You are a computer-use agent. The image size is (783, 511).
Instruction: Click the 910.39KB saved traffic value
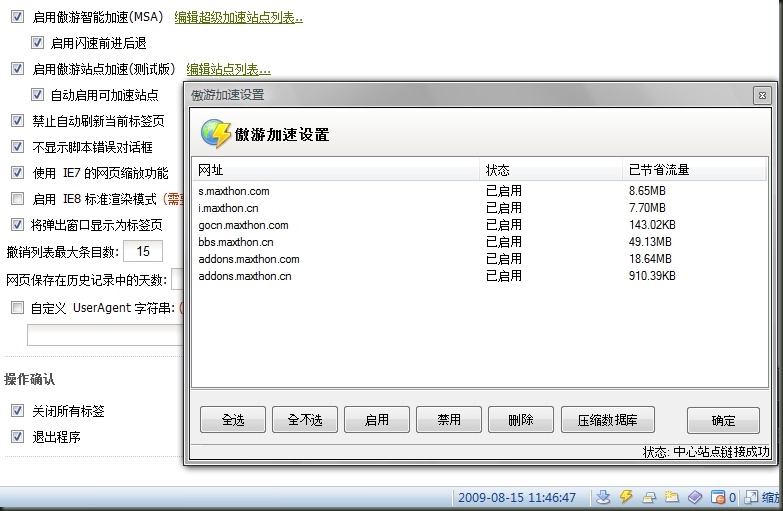coord(652,276)
